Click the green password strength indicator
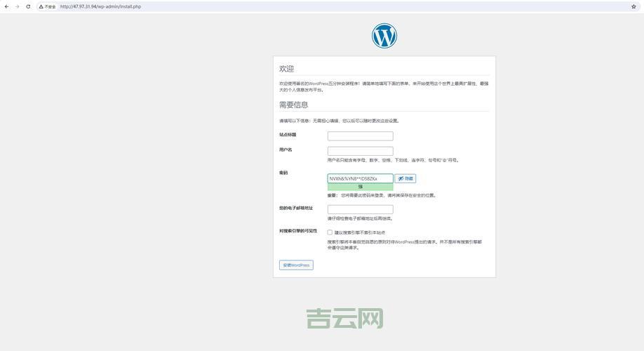The image size is (644, 351). coord(360,187)
